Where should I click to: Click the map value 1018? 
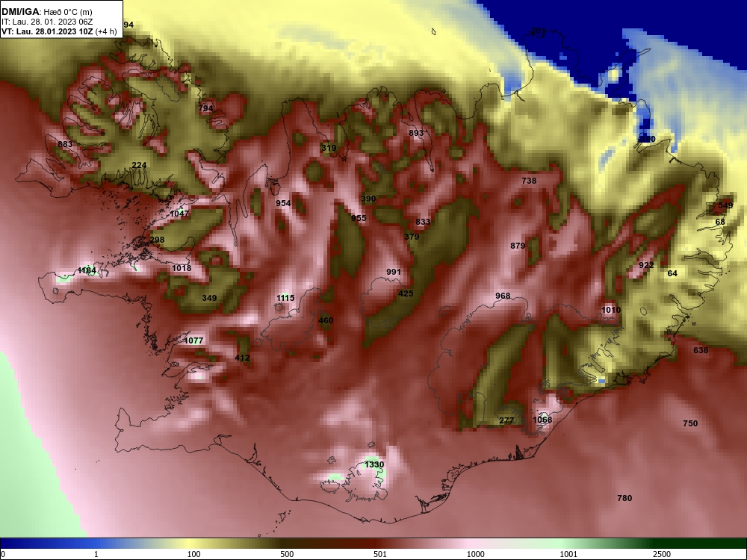[x=182, y=268]
